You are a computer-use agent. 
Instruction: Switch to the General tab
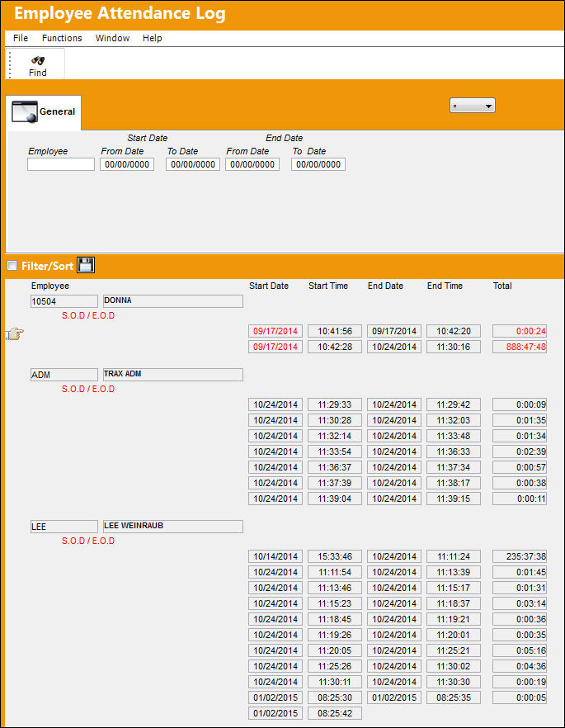(x=44, y=112)
